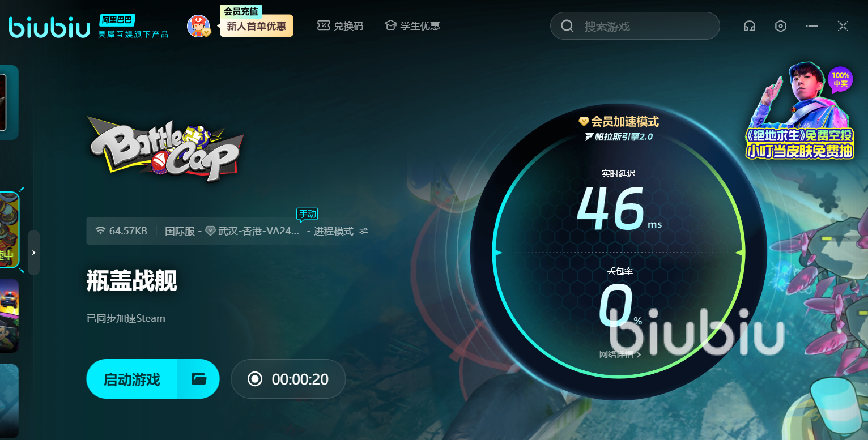Click the Battle Cap game logo
The width and height of the screenshot is (868, 440).
(166, 149)
